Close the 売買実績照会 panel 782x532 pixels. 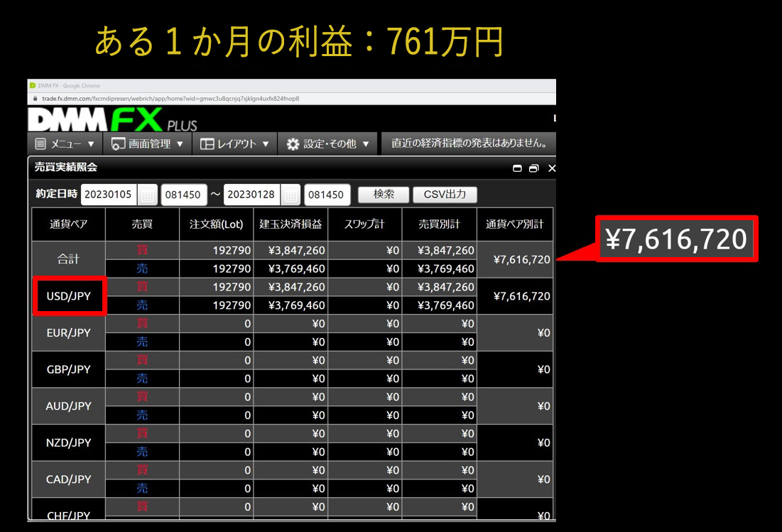(x=551, y=168)
